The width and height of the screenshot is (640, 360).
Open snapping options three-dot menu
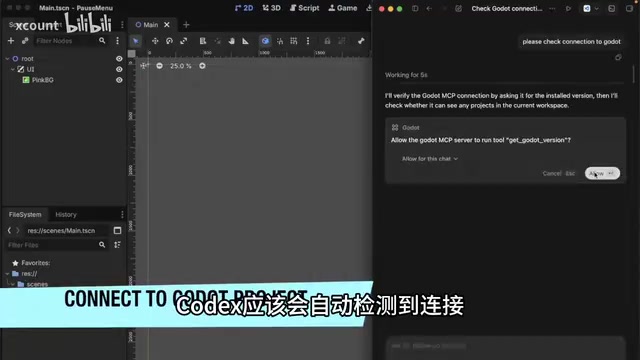(x=308, y=41)
